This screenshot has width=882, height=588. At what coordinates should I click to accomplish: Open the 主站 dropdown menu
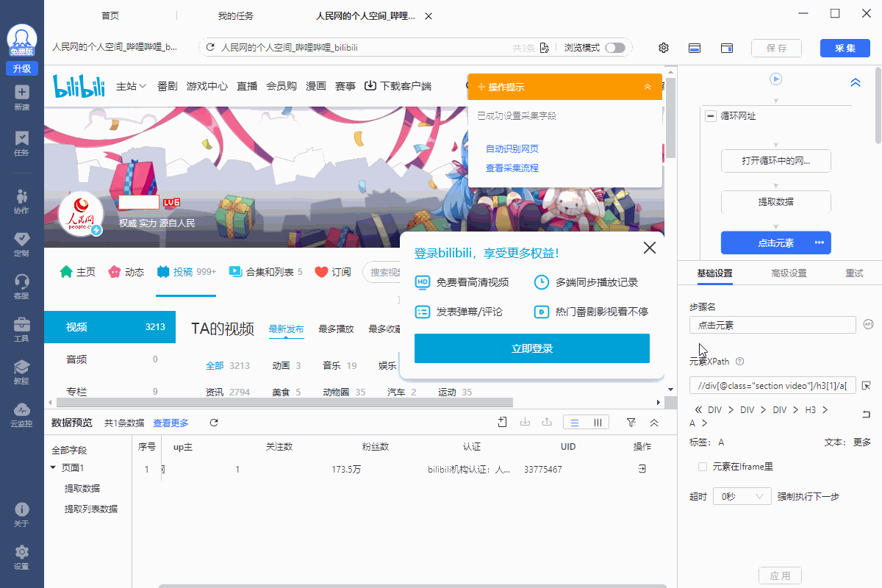point(132,86)
